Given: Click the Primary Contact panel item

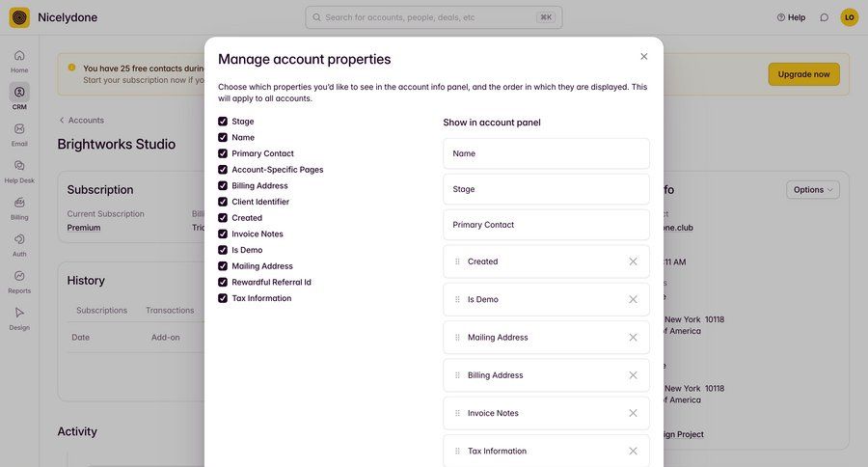Looking at the screenshot, I should 546,225.
